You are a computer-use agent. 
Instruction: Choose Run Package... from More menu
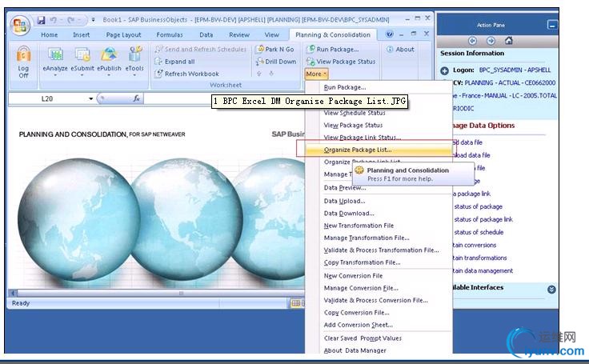[344, 87]
